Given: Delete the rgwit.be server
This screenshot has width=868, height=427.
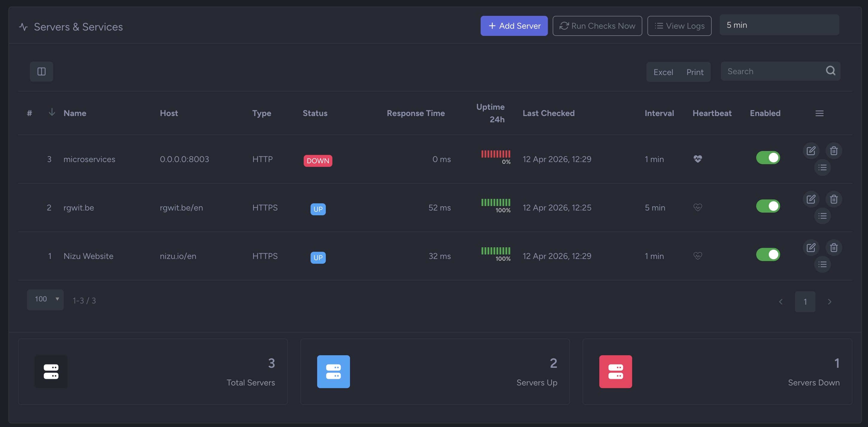Looking at the screenshot, I should click(834, 199).
